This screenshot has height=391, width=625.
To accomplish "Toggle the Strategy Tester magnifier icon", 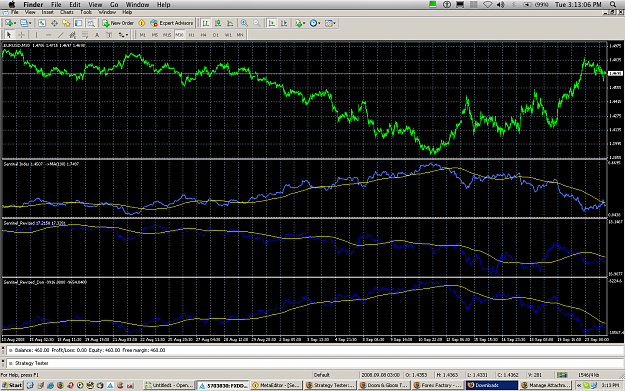I will (91, 23).
